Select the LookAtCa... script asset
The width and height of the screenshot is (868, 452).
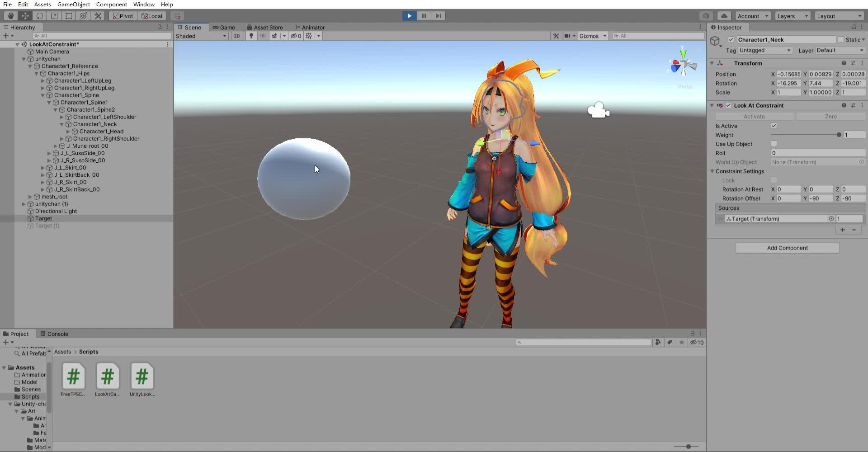pyautogui.click(x=108, y=380)
